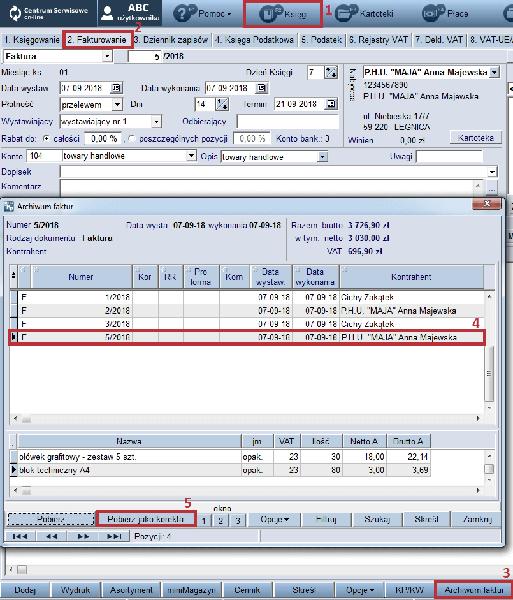This screenshot has height=600, width=513.
Task: Open calendar for Data wystawienia
Action: pyautogui.click(x=116, y=88)
